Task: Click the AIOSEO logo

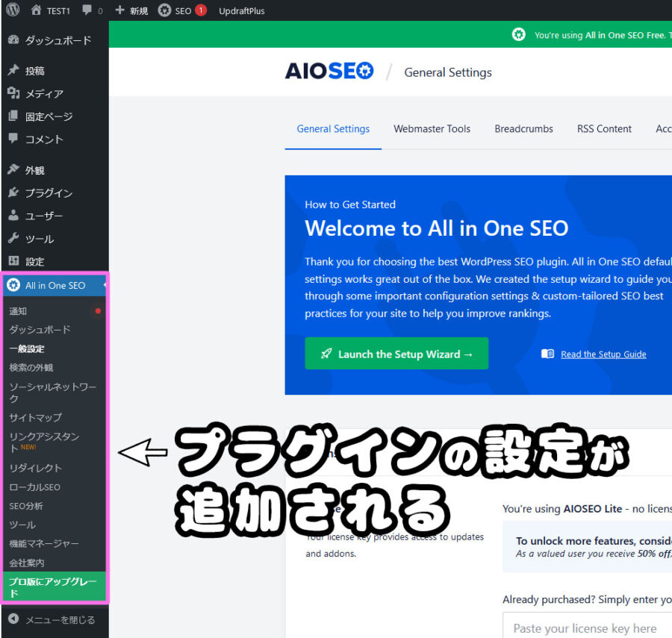Action: tap(329, 71)
